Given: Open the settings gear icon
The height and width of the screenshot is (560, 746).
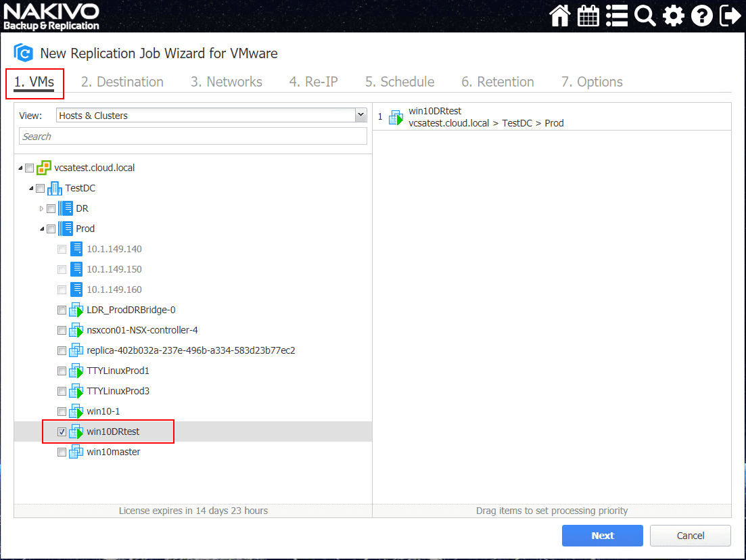Looking at the screenshot, I should coord(673,15).
